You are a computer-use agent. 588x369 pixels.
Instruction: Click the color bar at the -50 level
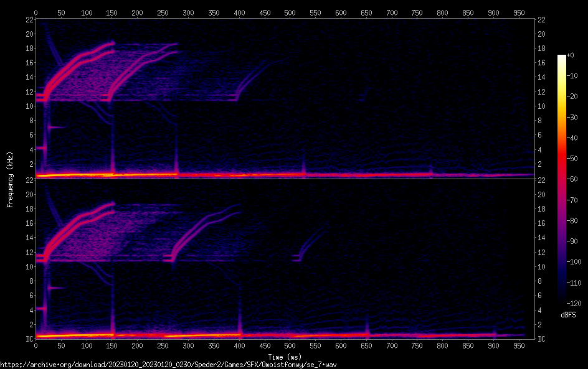(562, 159)
